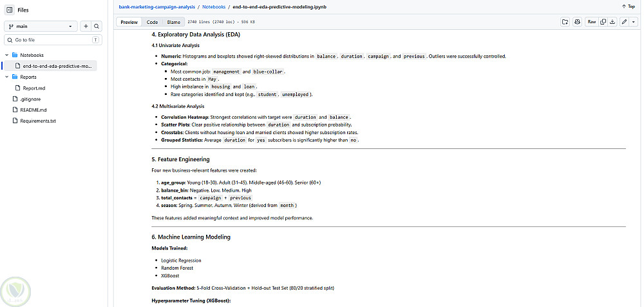Click the plus icon to add file
Viewport: 644px width, 307px height.
[86, 26]
